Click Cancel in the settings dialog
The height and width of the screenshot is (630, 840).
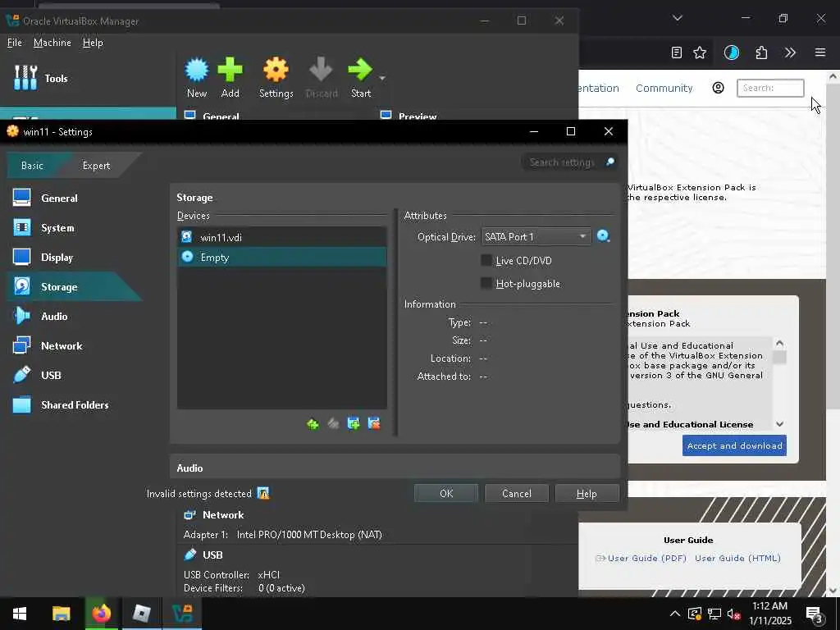click(517, 493)
